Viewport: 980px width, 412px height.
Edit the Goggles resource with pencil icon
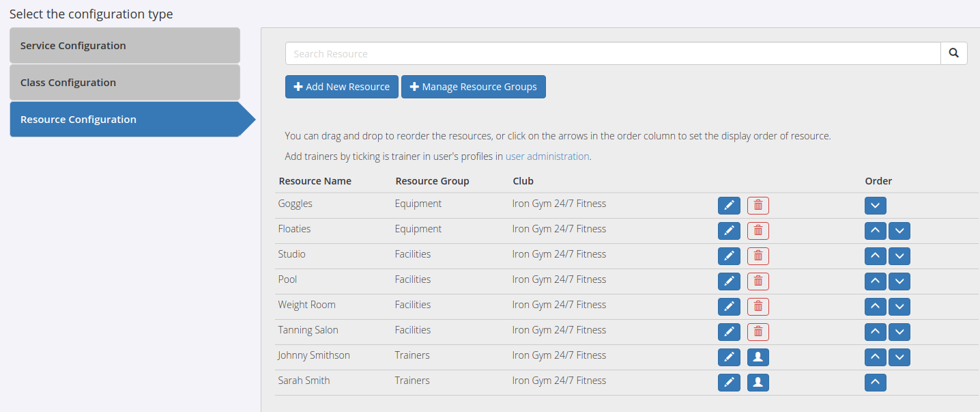(x=729, y=205)
